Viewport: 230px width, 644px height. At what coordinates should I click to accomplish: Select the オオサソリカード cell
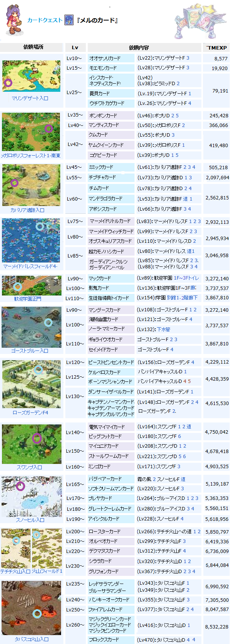(111, 58)
